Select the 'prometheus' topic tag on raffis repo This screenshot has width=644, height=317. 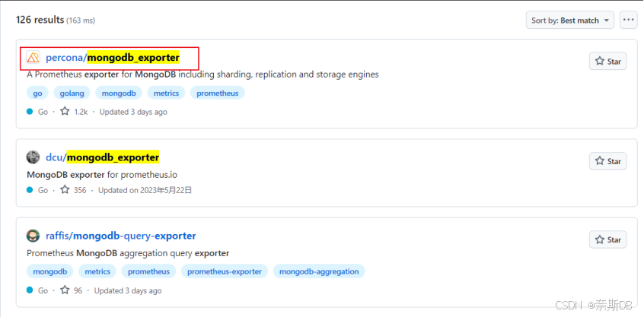click(148, 271)
